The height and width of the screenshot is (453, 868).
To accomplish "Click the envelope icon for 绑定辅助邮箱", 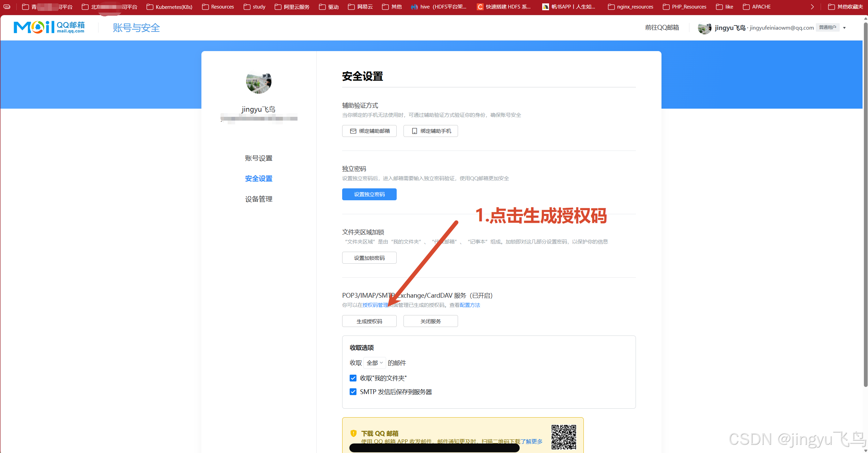I will 353,131.
